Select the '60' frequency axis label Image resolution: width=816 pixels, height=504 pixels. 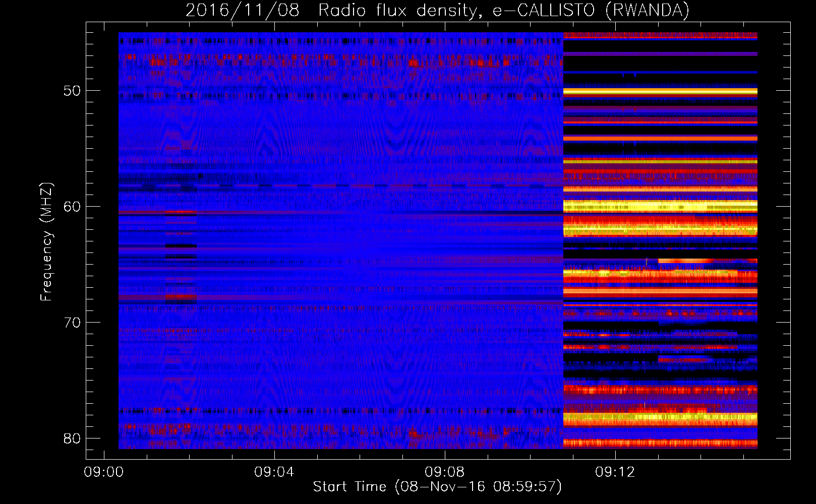pyautogui.click(x=72, y=207)
